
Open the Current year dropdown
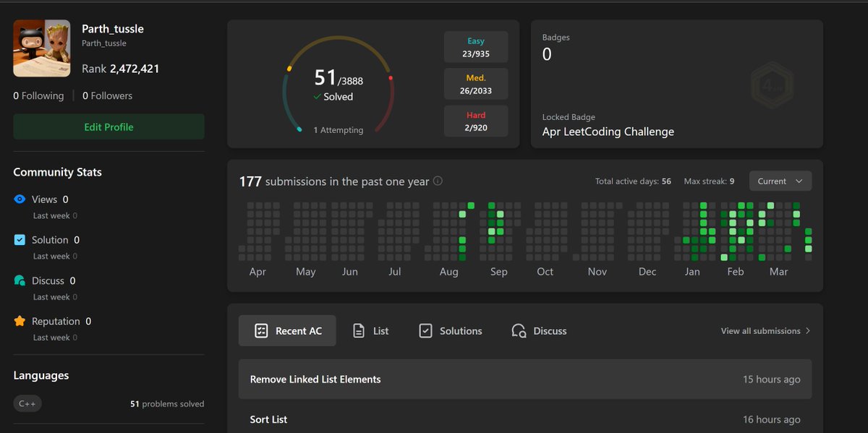coord(780,181)
